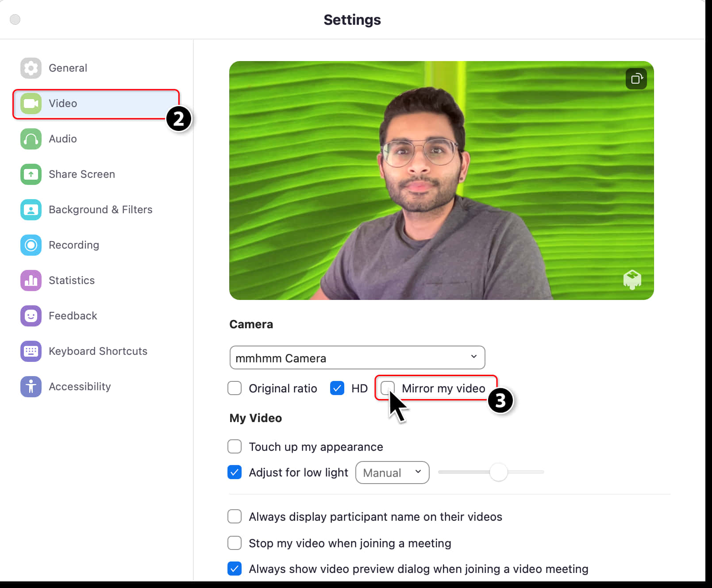The height and width of the screenshot is (588, 712).
Task: Rotate video preview with corner icon
Action: (x=636, y=79)
